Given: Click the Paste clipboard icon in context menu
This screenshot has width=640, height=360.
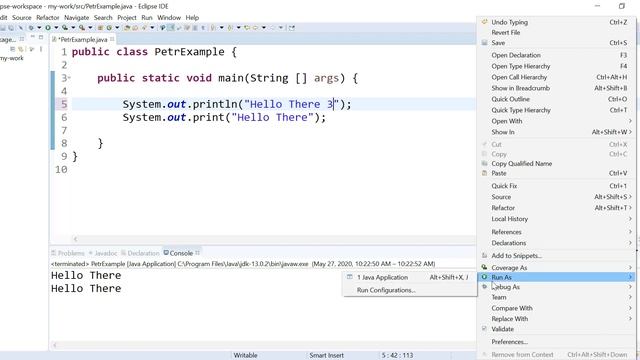Looking at the screenshot, I should point(484,173).
